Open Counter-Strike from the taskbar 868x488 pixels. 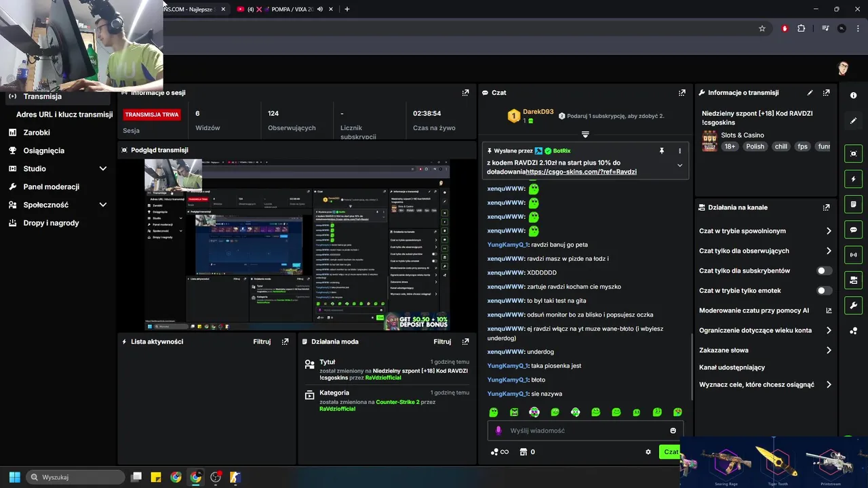click(235, 477)
